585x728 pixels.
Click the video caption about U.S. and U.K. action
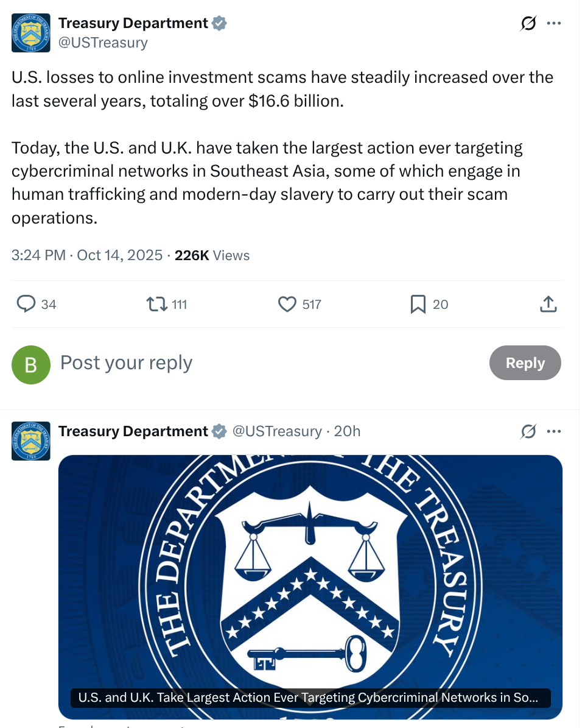pyautogui.click(x=310, y=698)
